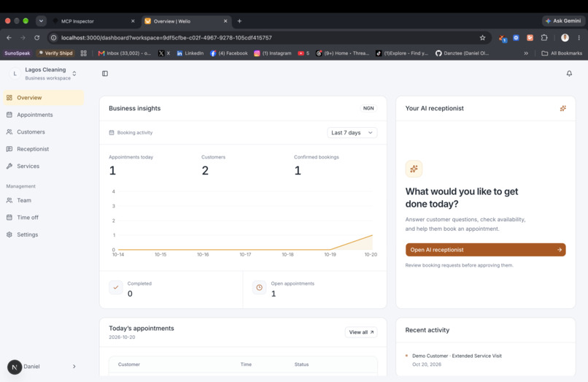Open the GitHub Danztee bookmark

pyautogui.click(x=462, y=53)
